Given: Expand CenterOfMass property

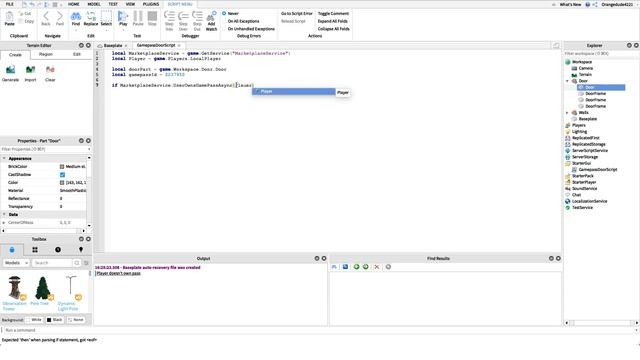Looking at the screenshot, I should pyautogui.click(x=4, y=223).
